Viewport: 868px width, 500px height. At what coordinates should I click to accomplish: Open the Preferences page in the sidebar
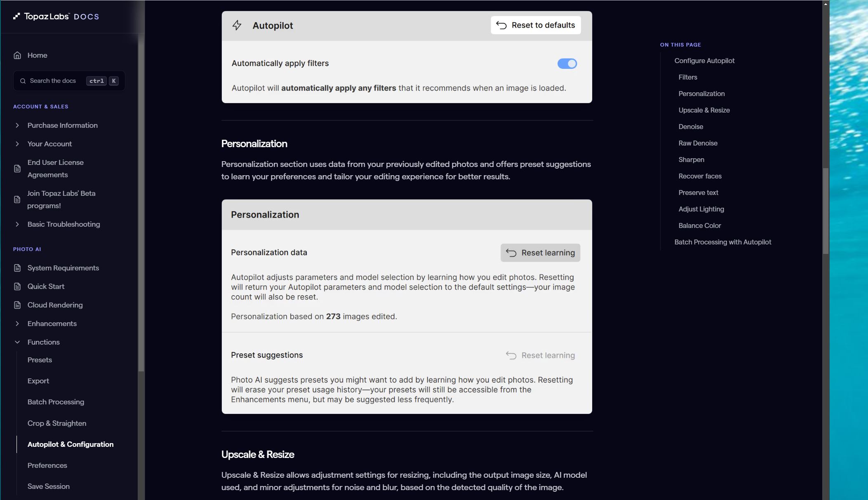[47, 465]
